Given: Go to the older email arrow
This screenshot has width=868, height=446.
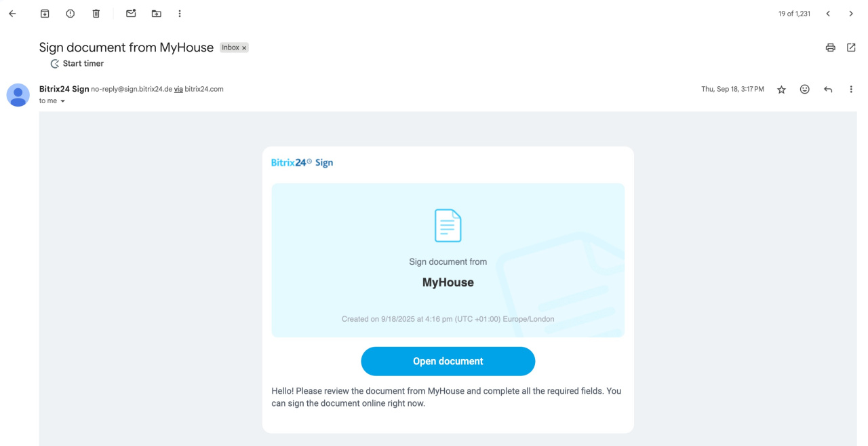Looking at the screenshot, I should pos(851,14).
